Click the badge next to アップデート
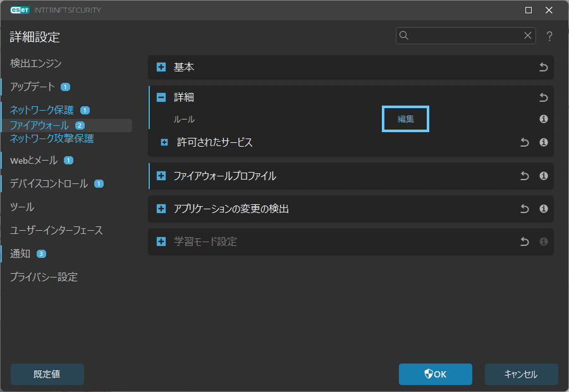The width and height of the screenshot is (569, 392). [x=65, y=87]
